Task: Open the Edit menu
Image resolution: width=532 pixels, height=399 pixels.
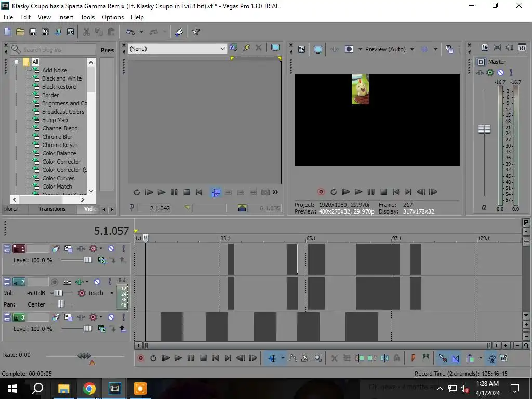Action: [x=25, y=17]
